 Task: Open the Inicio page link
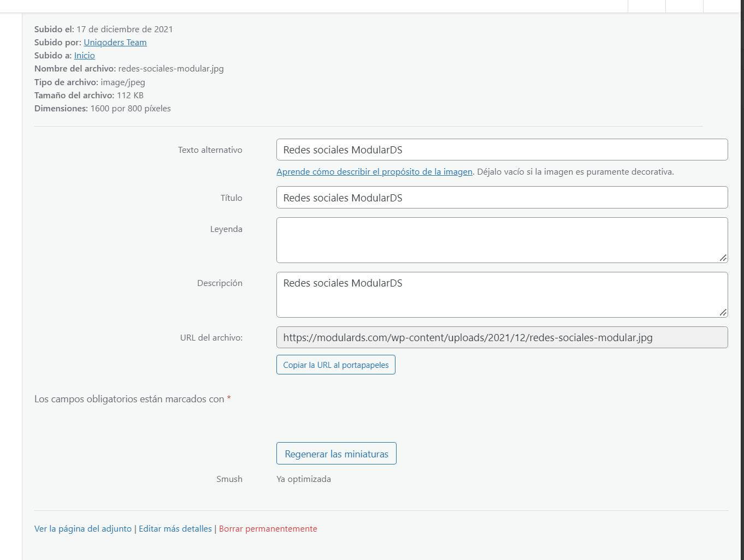(84, 55)
